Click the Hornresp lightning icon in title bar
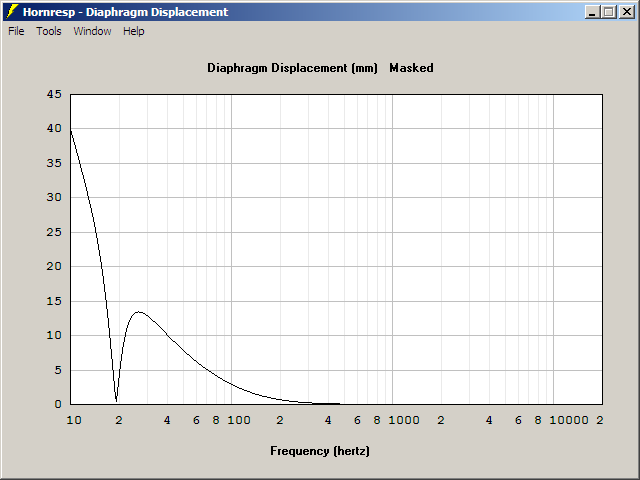 click(12, 12)
